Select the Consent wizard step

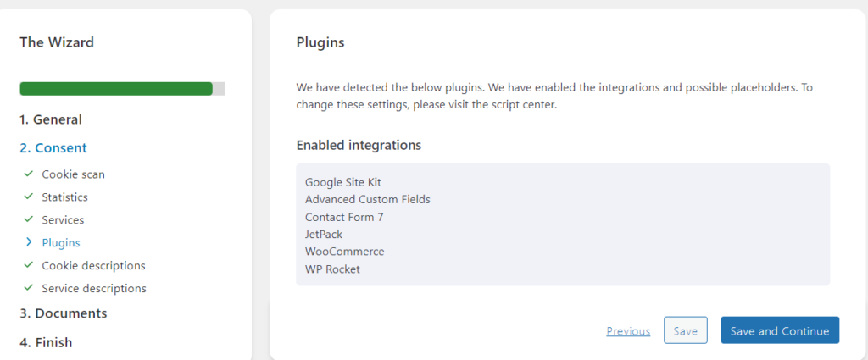(53, 147)
